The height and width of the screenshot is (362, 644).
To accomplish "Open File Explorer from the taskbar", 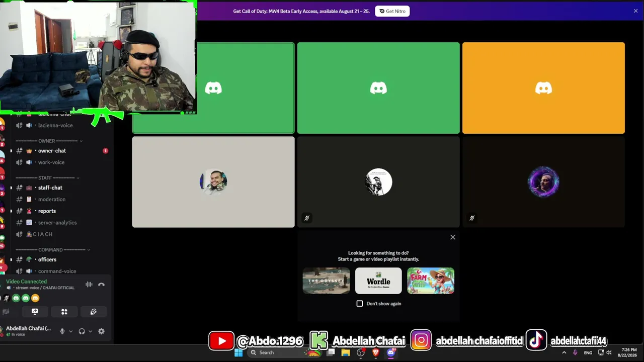I will [346, 352].
